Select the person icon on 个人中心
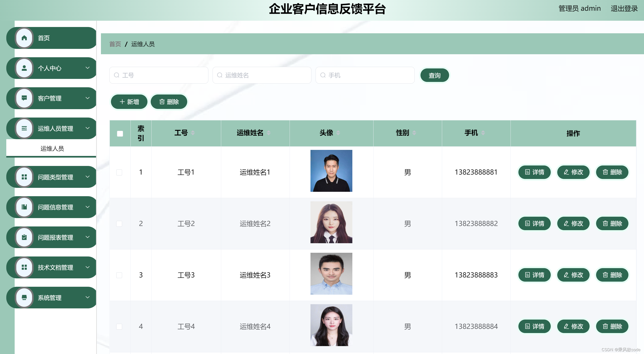Screen dimensions: 644x354 click(x=24, y=68)
